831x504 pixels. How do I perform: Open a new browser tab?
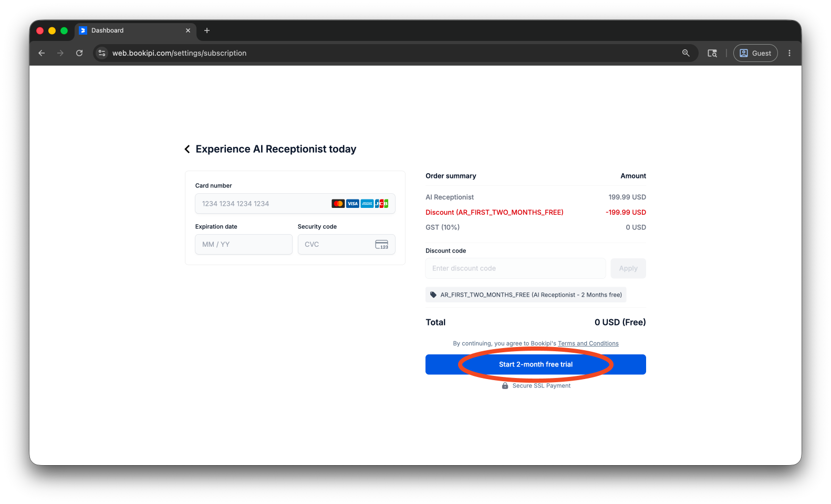[x=207, y=30]
